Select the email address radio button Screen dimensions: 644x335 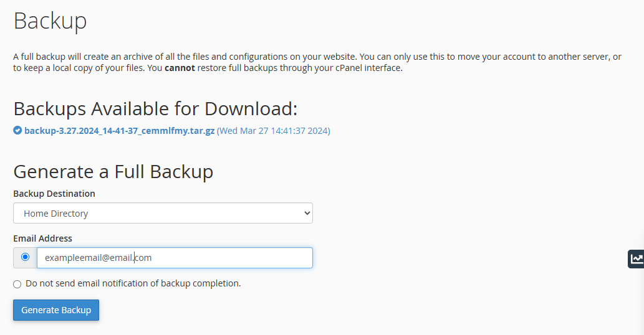[25, 257]
